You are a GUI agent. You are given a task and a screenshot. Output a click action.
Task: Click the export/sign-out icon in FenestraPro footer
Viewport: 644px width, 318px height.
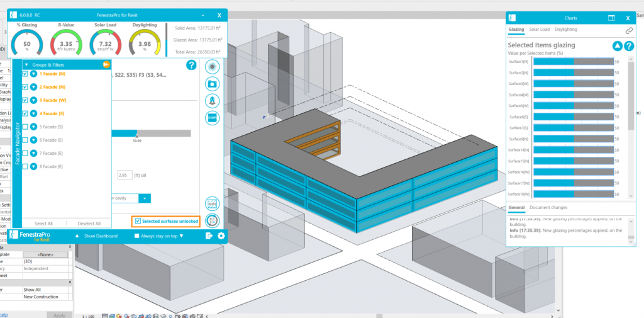[x=209, y=236]
